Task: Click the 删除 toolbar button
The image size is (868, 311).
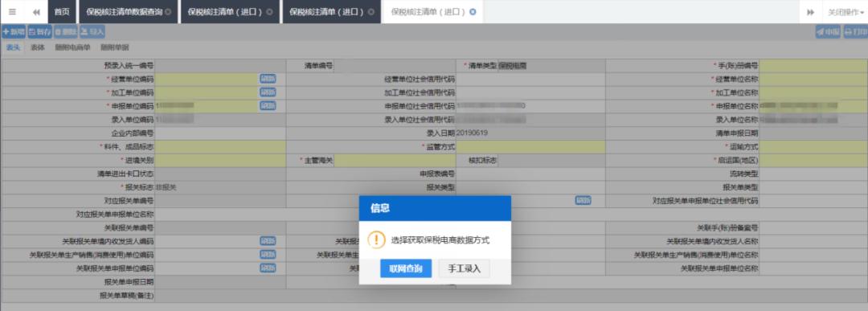Action: (x=66, y=32)
